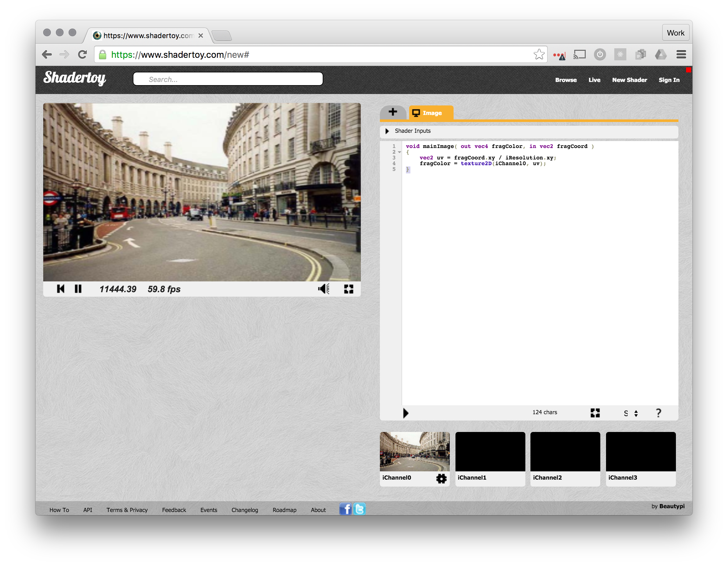Toggle the Live streaming option
728x566 pixels.
coord(593,79)
